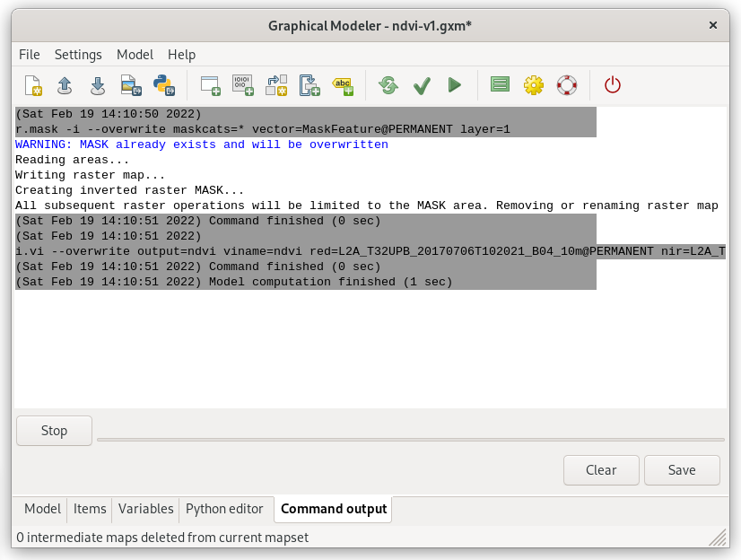Export model to Python script icon
The height and width of the screenshot is (560, 741).
(x=164, y=85)
